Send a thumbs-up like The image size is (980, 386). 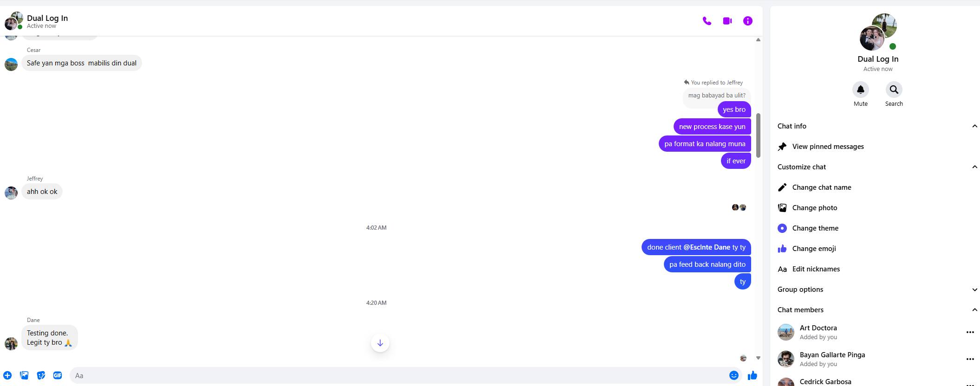(x=753, y=375)
